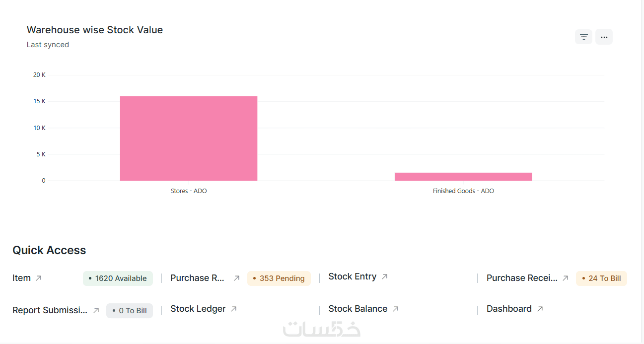644x344 pixels.
Task: Click the arrow beside Report Submission shortcut
Action: pos(96,311)
